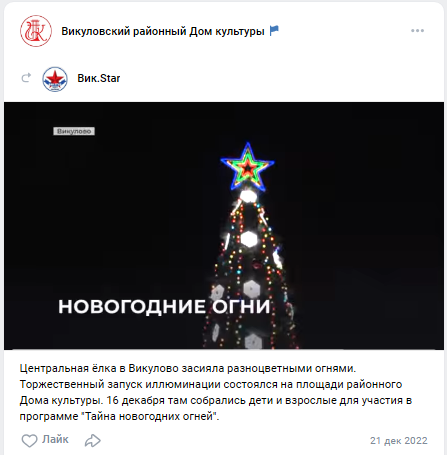Viewport: 447px width, 455px height.
Task: Open Викуловский районный Дом культуры group page
Action: (163, 31)
